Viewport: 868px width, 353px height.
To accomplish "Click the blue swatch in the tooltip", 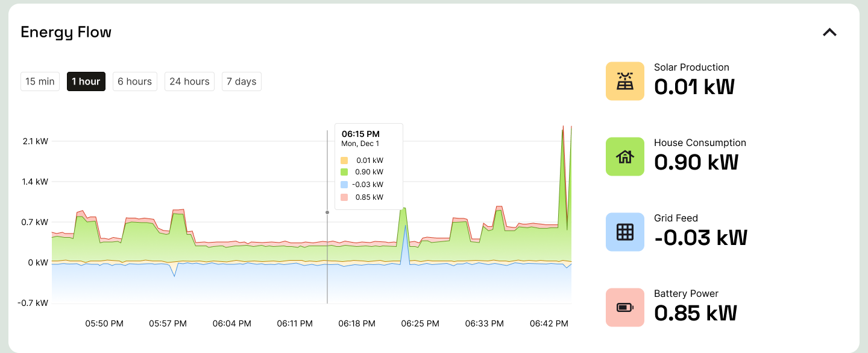I will (x=344, y=185).
